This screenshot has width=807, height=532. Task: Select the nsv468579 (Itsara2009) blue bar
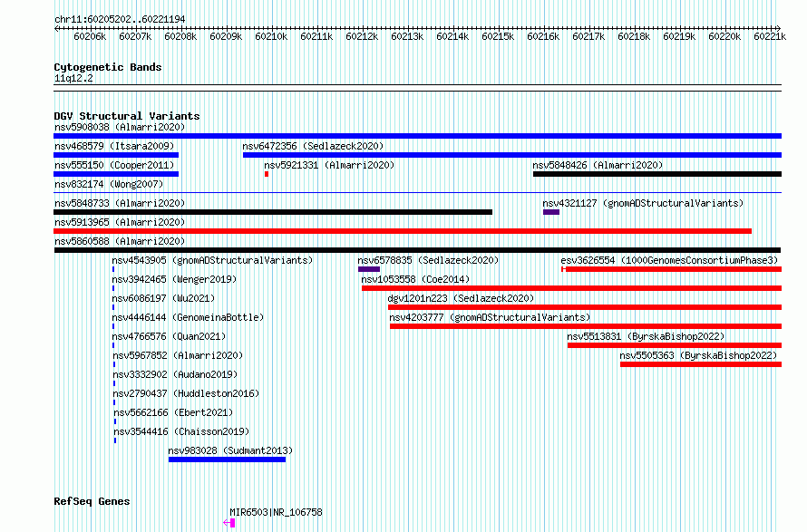[x=116, y=155]
